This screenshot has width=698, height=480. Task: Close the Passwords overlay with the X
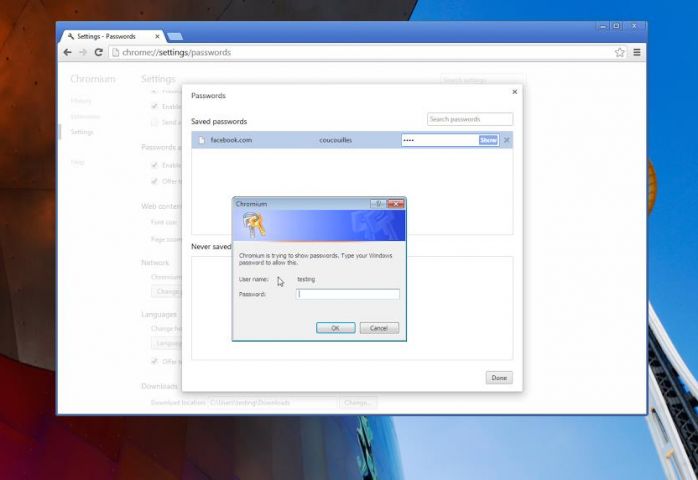click(x=515, y=92)
